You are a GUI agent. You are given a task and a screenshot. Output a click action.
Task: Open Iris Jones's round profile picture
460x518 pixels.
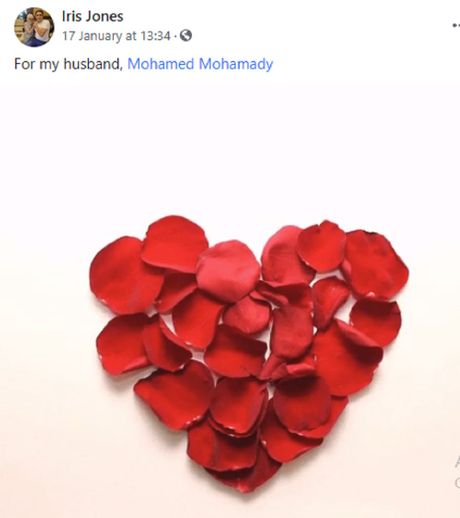pos(34,27)
